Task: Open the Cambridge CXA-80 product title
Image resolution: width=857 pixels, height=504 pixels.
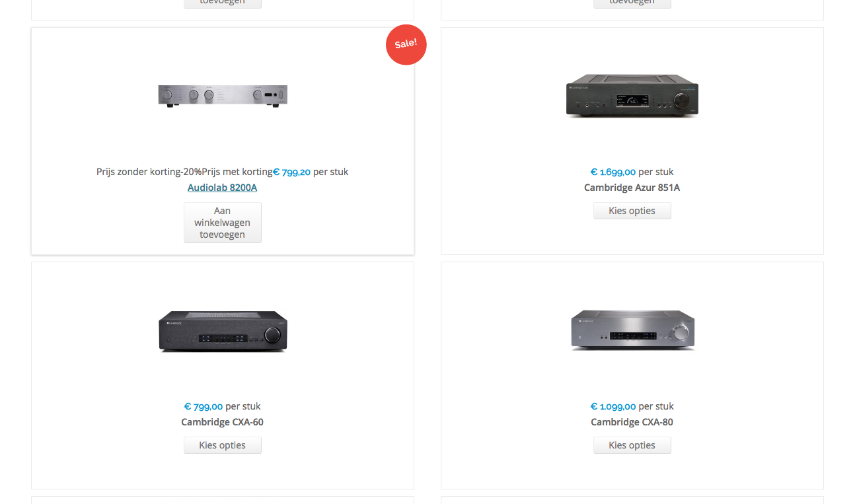Action: [632, 422]
